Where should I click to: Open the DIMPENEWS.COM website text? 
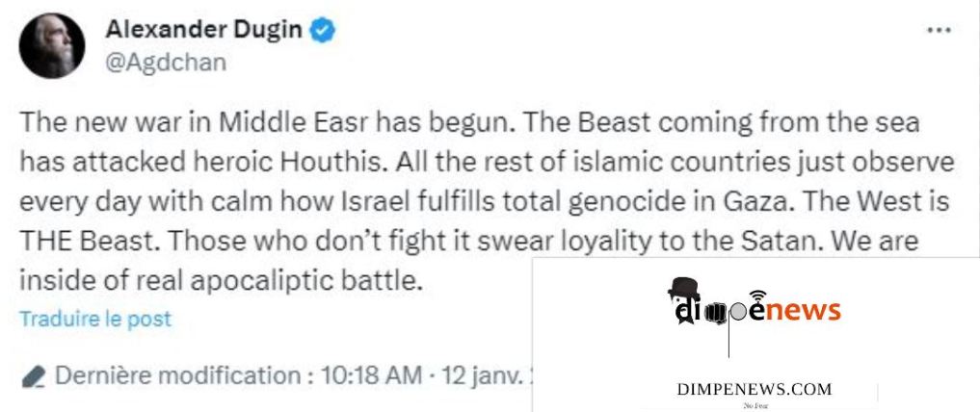tap(755, 390)
